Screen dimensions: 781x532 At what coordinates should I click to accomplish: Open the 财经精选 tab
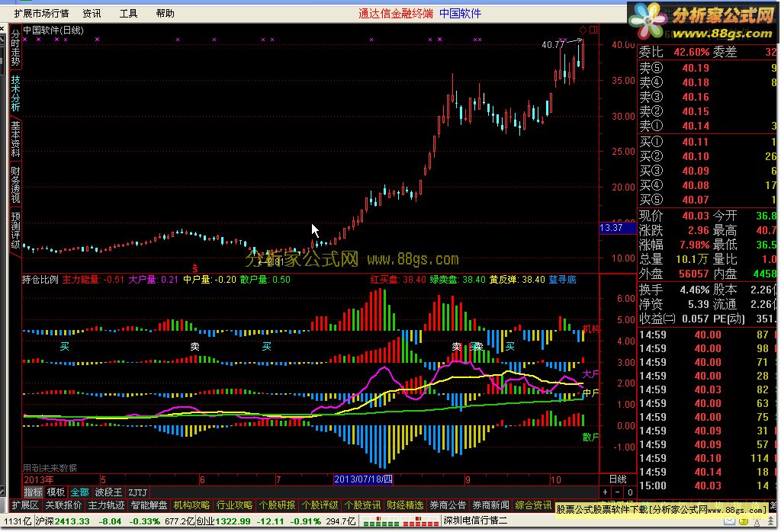click(x=405, y=505)
